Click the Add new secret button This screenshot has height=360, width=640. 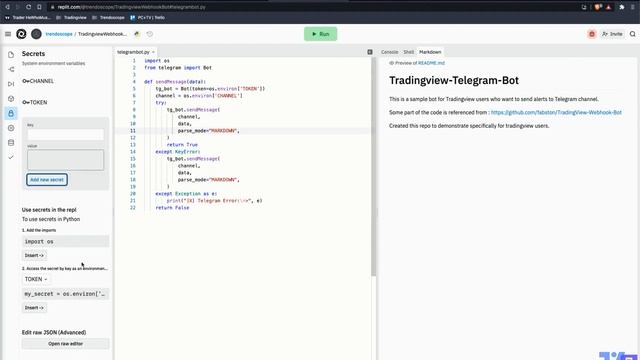click(47, 180)
